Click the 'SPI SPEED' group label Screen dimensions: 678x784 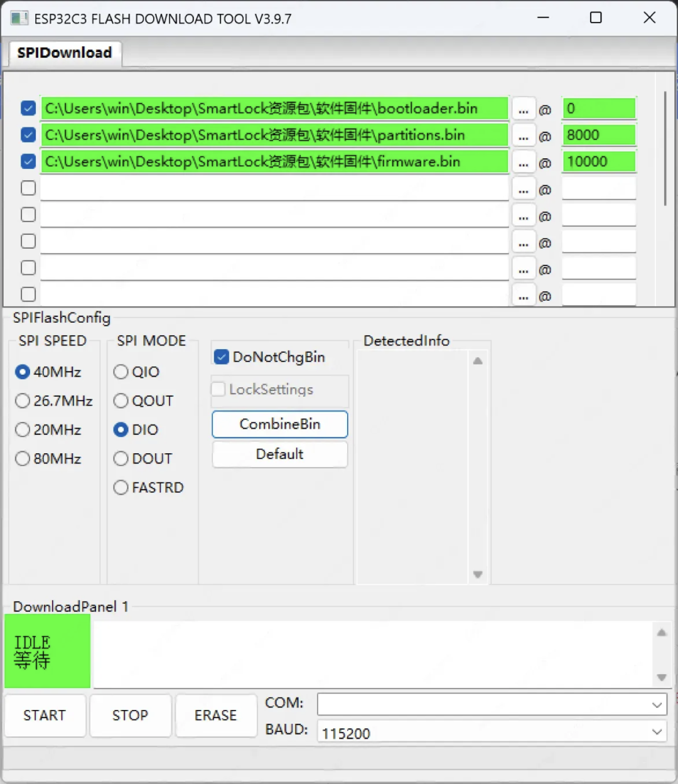click(53, 341)
